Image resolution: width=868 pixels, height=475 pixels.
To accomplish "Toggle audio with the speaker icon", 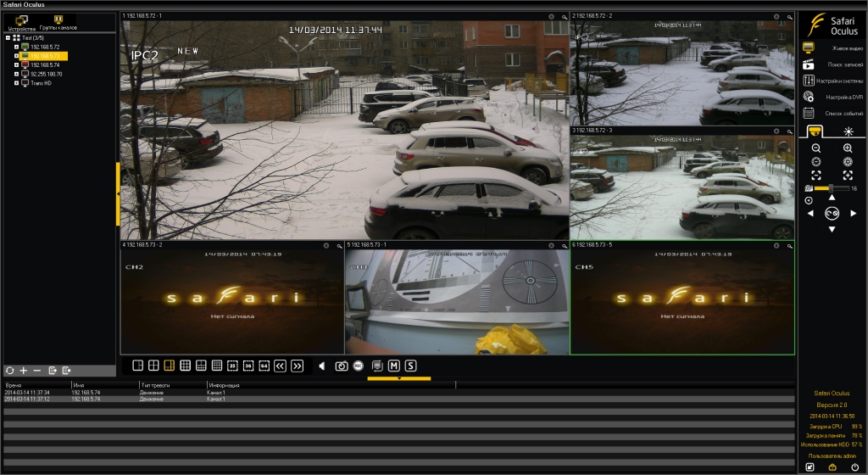I will click(321, 366).
